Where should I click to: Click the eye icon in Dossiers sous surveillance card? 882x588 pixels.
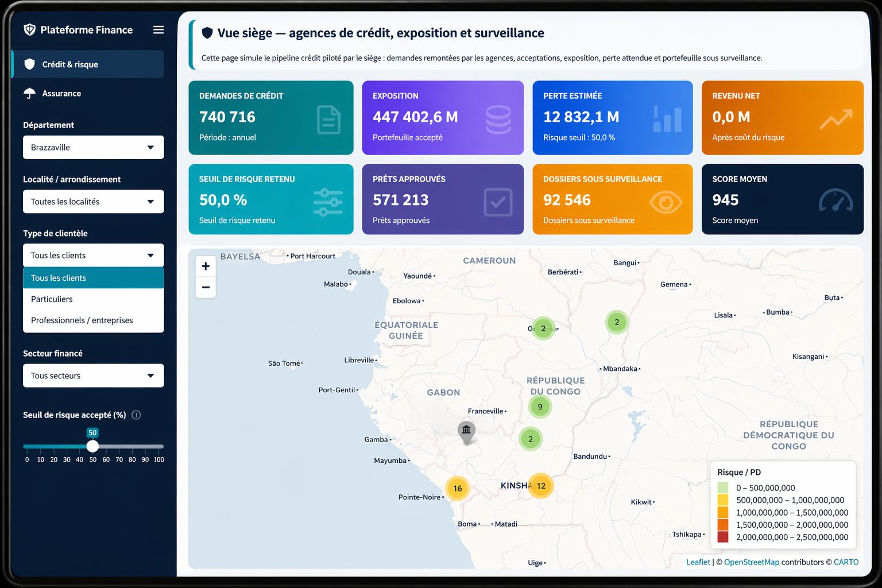click(x=666, y=202)
